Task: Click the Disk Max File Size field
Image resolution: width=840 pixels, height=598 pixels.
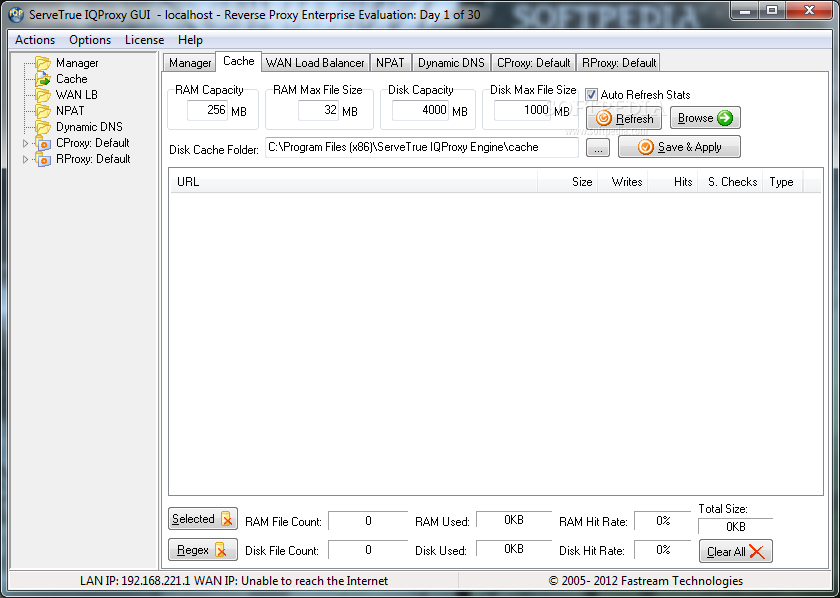Action: [522, 110]
